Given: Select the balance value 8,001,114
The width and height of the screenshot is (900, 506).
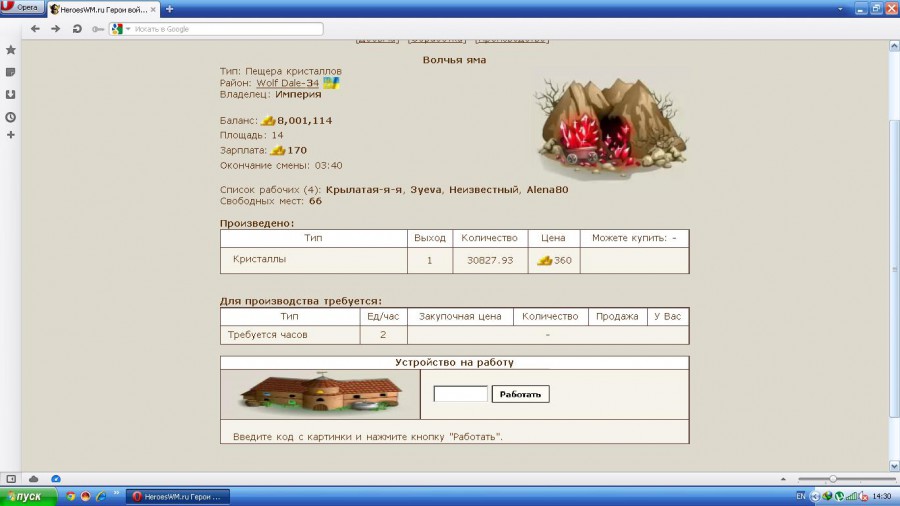Looking at the screenshot, I should point(305,120).
